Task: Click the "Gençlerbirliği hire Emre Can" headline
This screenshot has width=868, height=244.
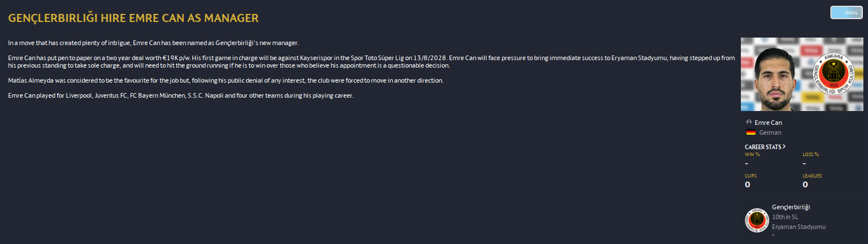Action: tap(133, 19)
